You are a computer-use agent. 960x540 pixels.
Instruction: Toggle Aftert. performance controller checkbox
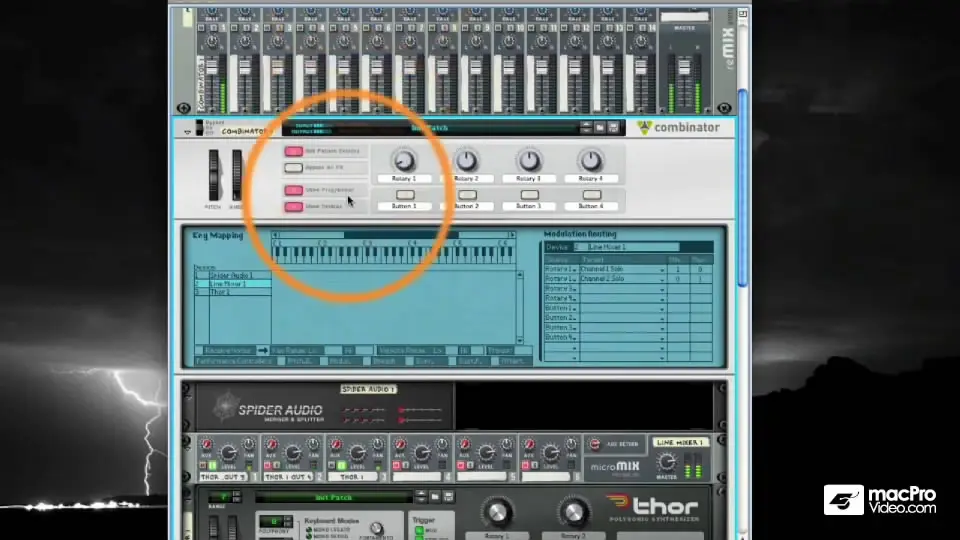point(495,361)
